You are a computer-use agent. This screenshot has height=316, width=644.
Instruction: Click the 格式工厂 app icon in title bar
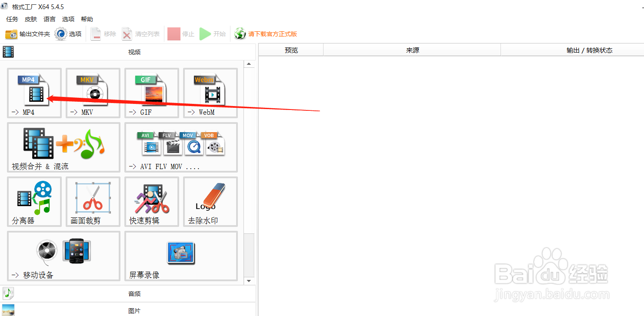point(5,7)
